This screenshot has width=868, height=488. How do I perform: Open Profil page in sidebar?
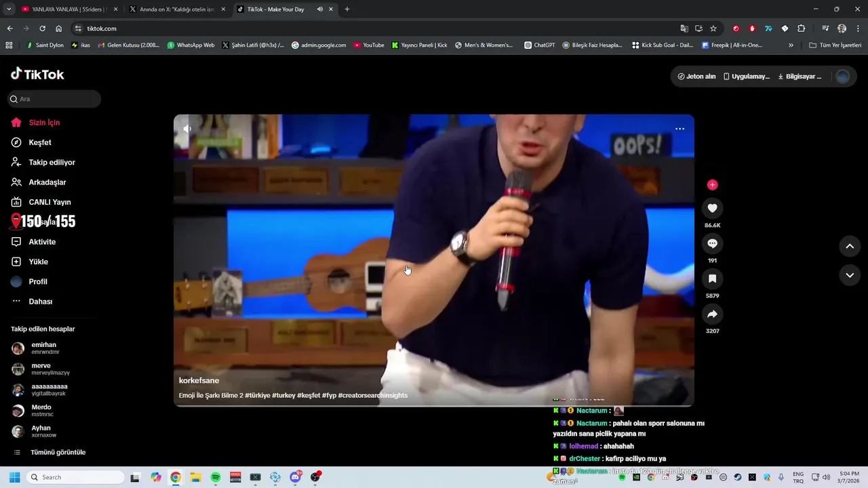(38, 281)
